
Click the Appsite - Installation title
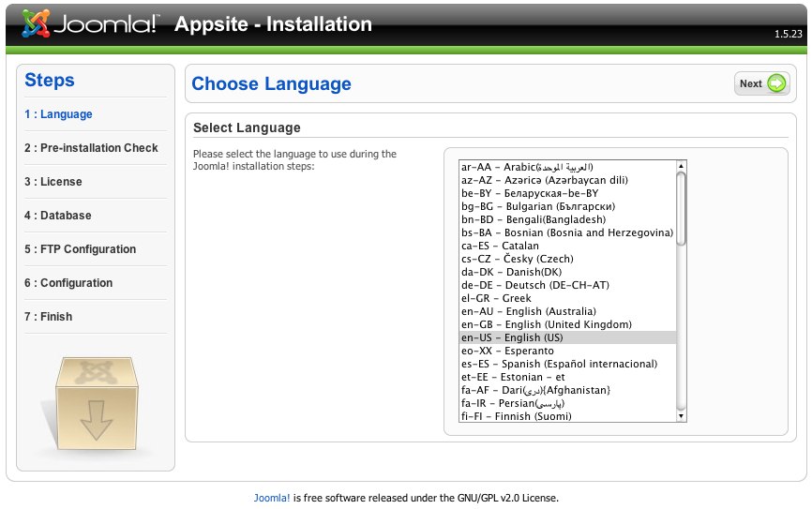click(x=273, y=23)
